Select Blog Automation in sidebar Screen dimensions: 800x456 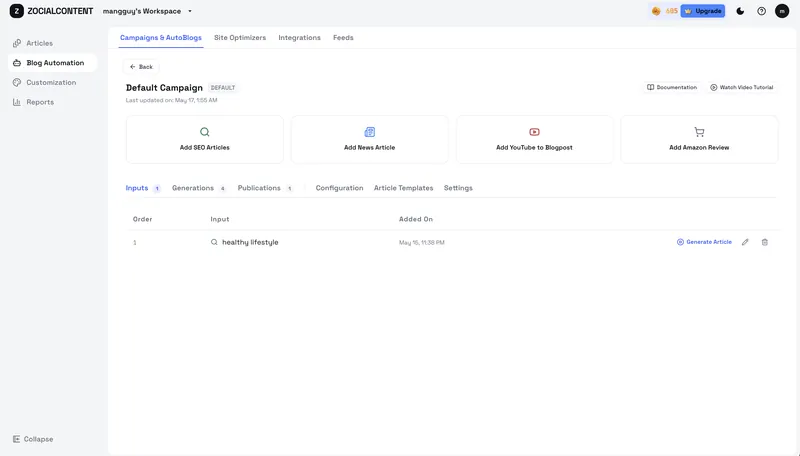point(52,63)
